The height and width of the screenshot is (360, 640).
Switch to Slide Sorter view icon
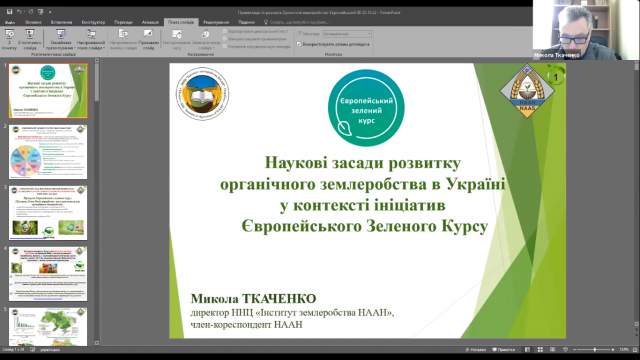540,350
